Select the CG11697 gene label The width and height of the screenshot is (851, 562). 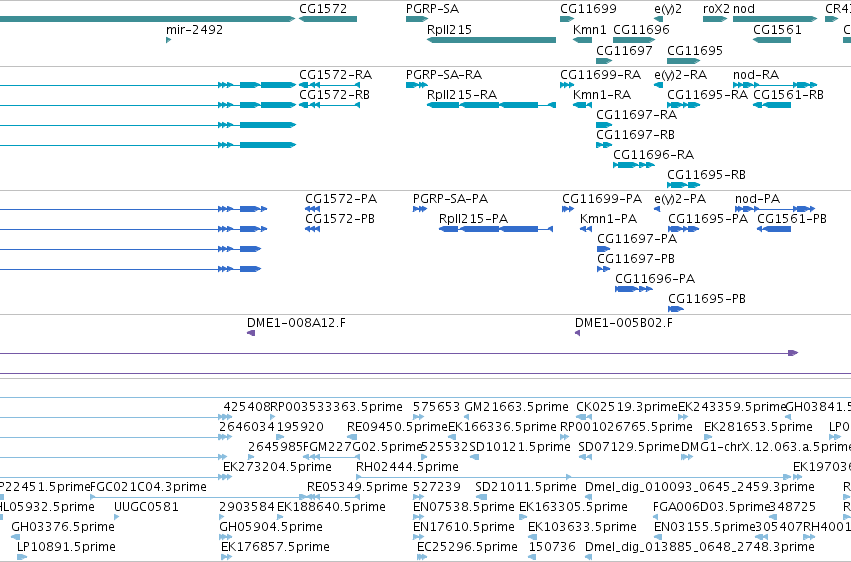point(624,50)
